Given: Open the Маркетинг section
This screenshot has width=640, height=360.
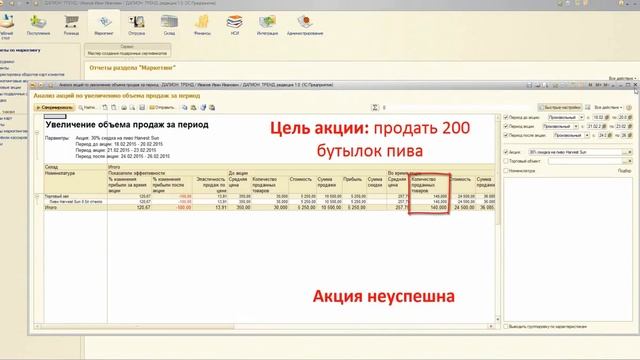Looking at the screenshot, I should coord(104,25).
